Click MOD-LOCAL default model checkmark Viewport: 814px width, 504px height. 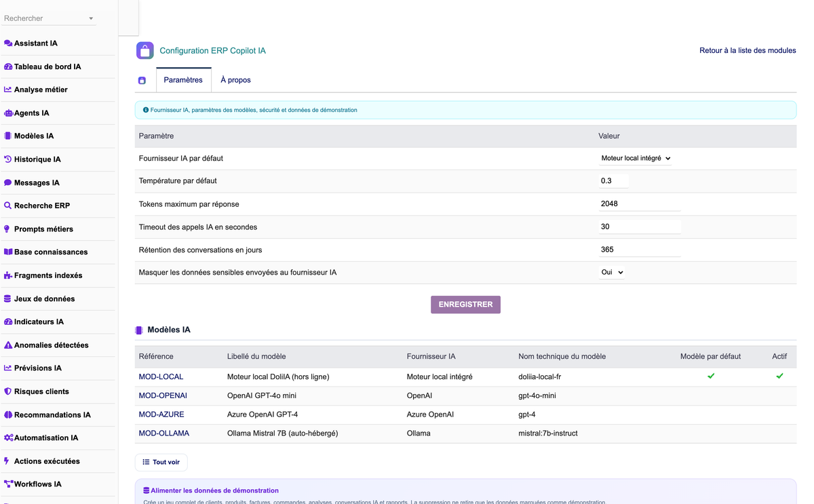point(711,376)
